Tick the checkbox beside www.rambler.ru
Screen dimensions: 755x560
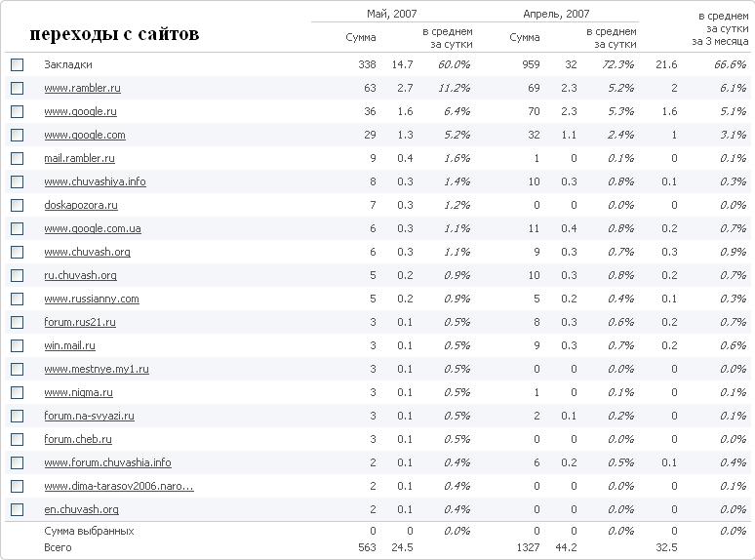click(x=17, y=88)
